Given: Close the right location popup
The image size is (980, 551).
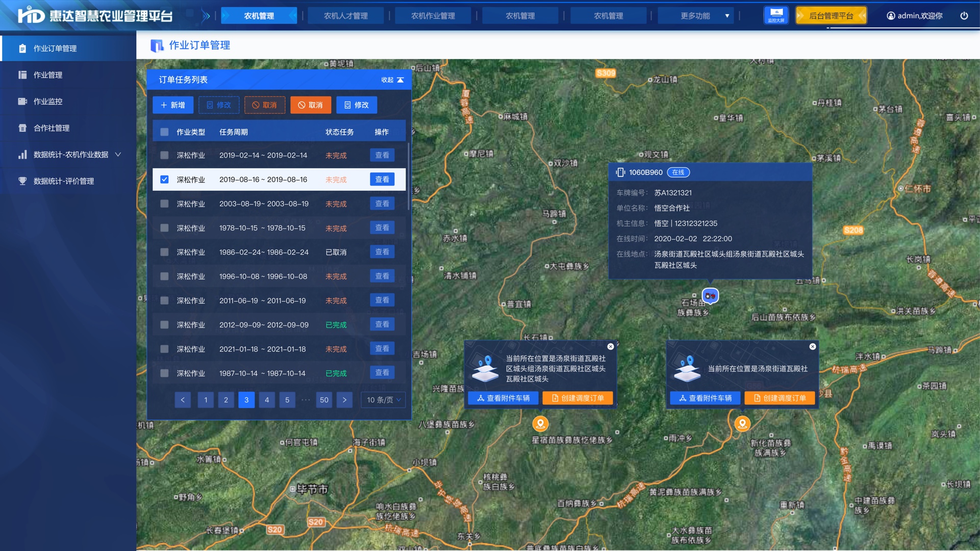Looking at the screenshot, I should [x=813, y=346].
